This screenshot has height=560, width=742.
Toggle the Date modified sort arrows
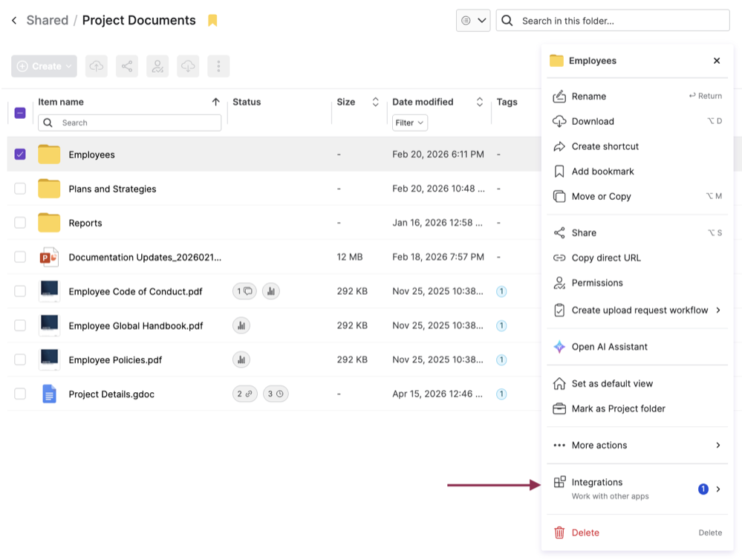(x=479, y=102)
